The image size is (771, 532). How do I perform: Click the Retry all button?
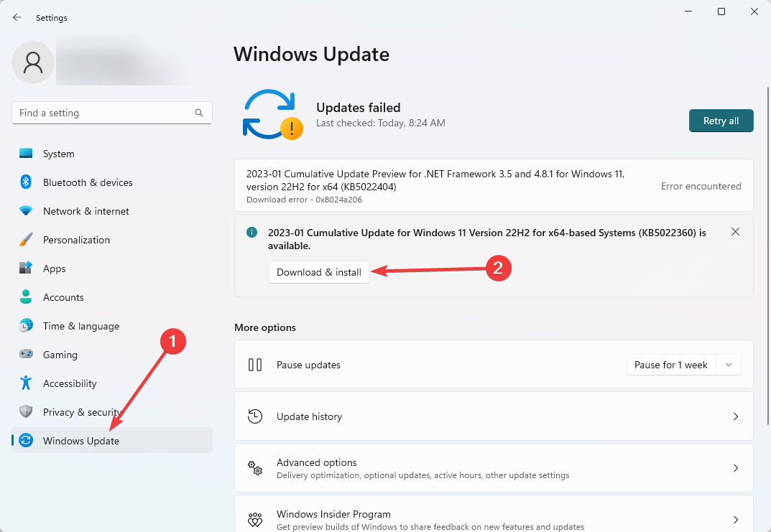point(721,121)
